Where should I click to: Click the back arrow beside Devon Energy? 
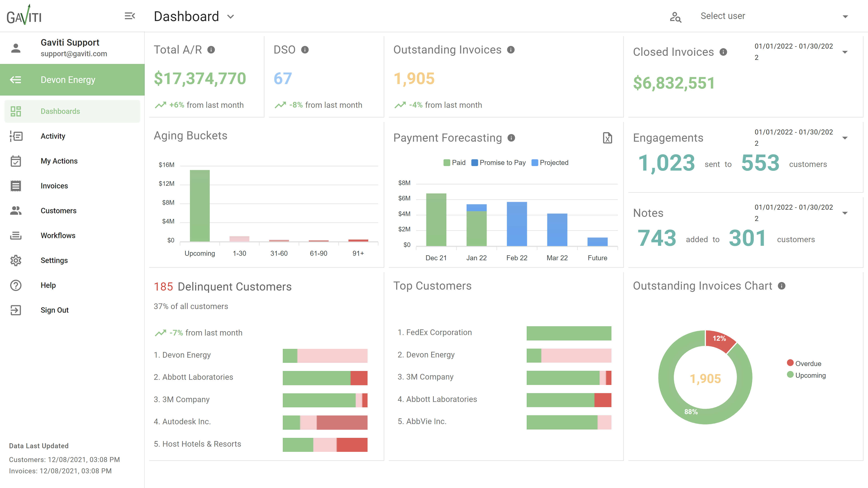click(16, 80)
